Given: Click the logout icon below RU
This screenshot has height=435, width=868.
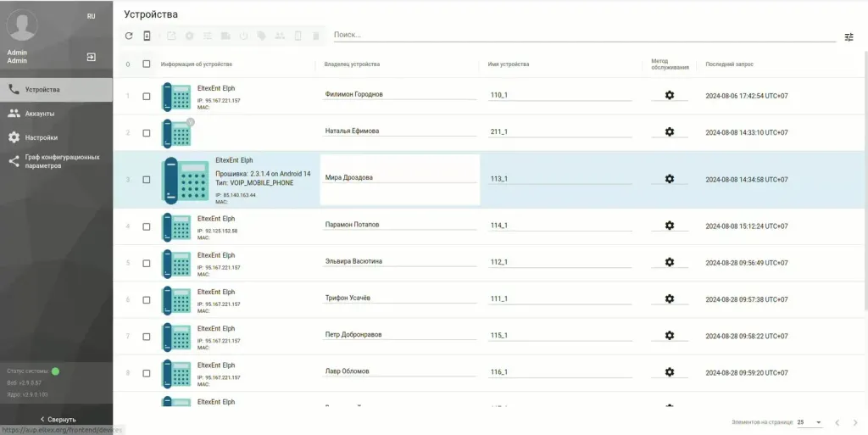Looking at the screenshot, I should pos(91,57).
